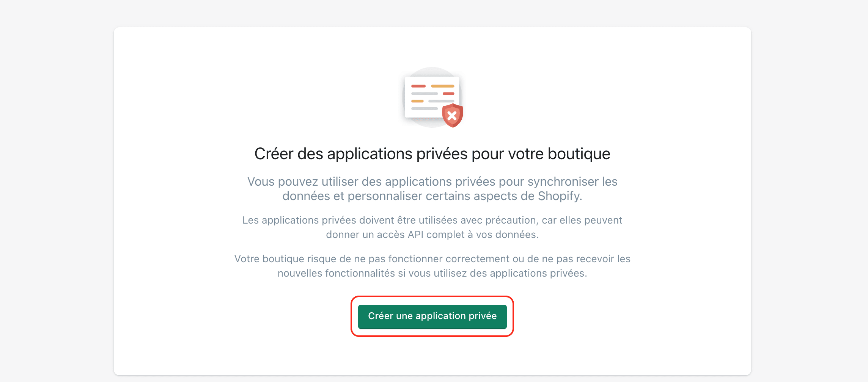Screen dimensions: 868x382
Task: Click the red dash at the illustration's top-left
Action: point(418,86)
